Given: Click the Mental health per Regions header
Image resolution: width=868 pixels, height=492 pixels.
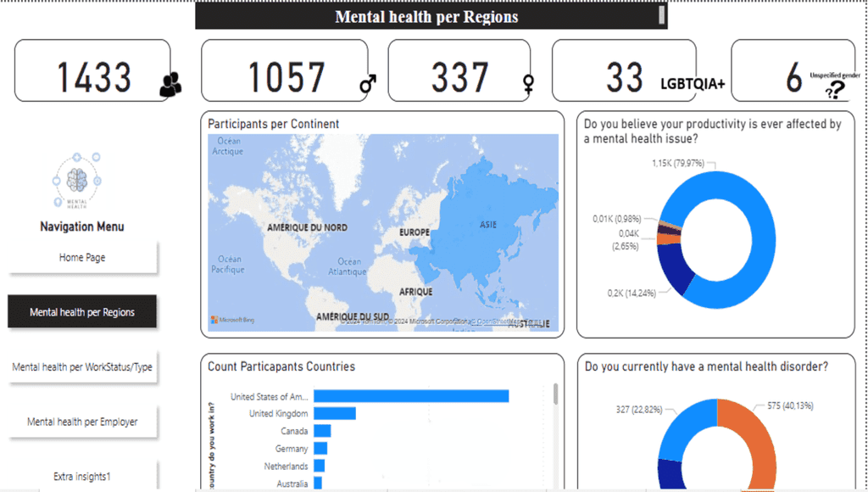Looking at the screenshot, I should (426, 17).
